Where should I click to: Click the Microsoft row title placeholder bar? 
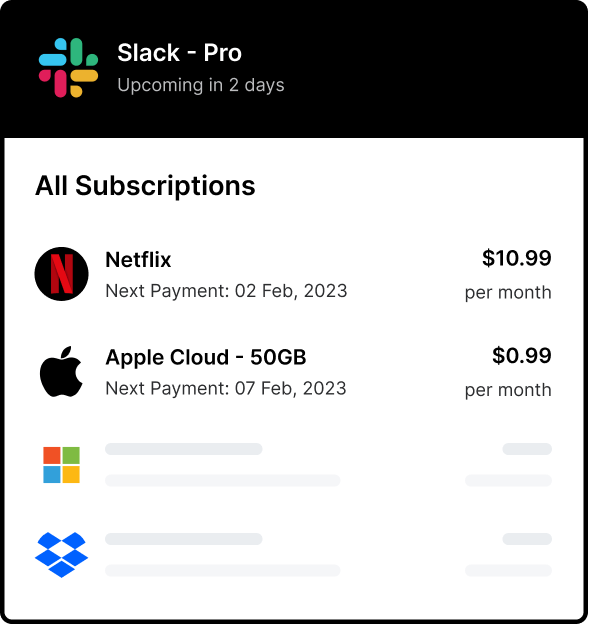tap(184, 449)
